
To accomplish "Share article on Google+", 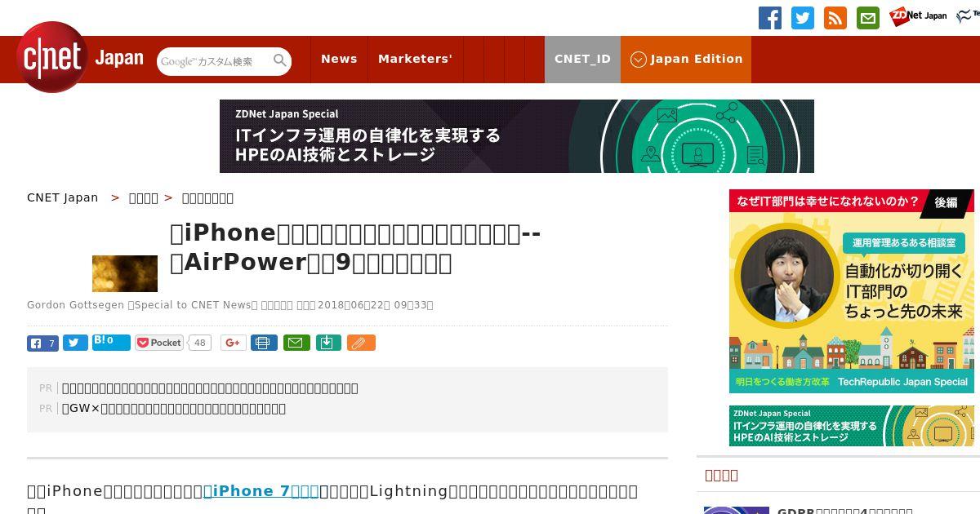I will pyautogui.click(x=233, y=343).
